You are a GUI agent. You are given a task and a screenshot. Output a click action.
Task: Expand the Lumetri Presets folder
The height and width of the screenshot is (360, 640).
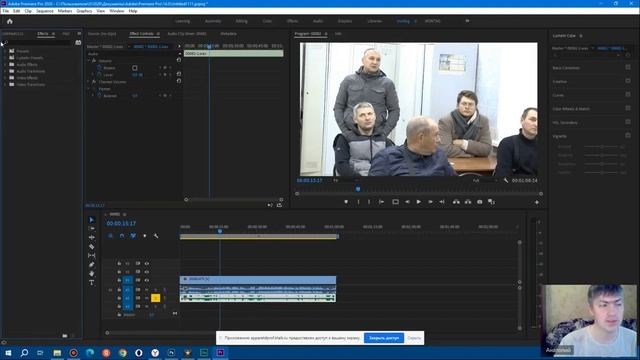(x=5, y=58)
